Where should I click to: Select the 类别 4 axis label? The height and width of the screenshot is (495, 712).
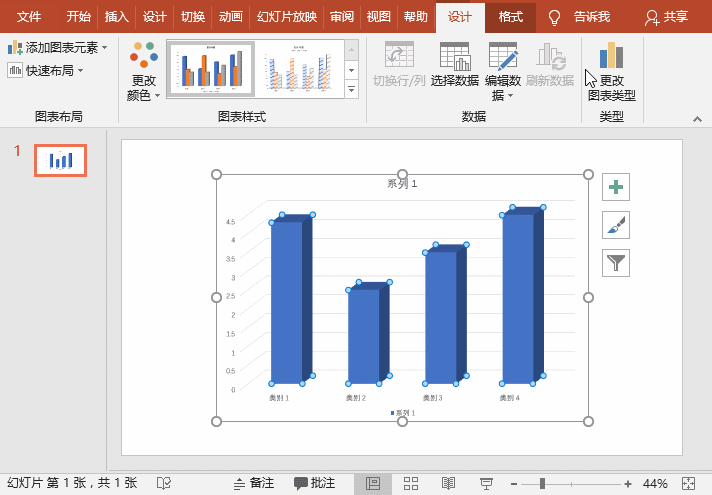[509, 398]
